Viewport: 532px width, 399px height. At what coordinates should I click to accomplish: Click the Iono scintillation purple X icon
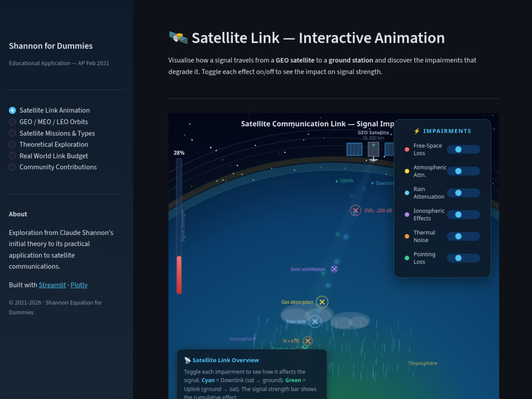[x=334, y=269]
